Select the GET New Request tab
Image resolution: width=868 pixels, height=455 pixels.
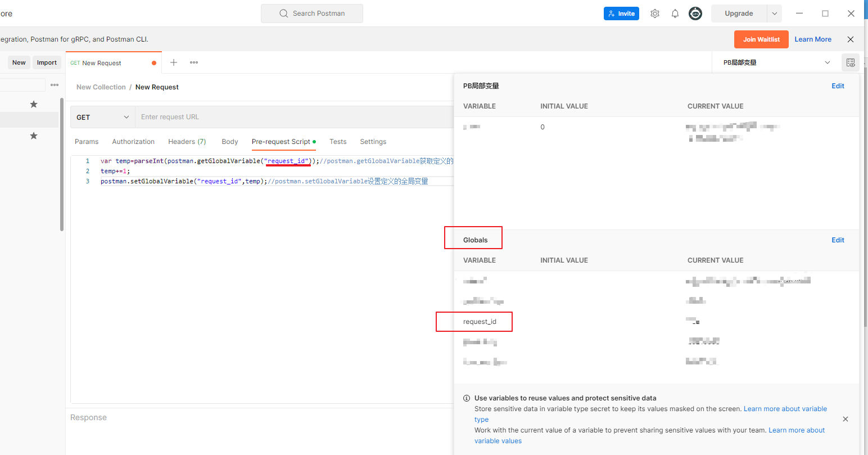(114, 63)
